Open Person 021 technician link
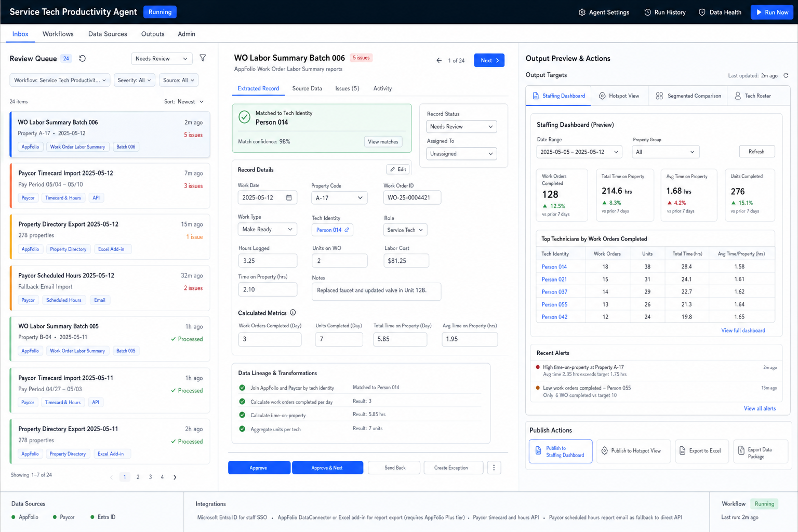 coord(554,280)
